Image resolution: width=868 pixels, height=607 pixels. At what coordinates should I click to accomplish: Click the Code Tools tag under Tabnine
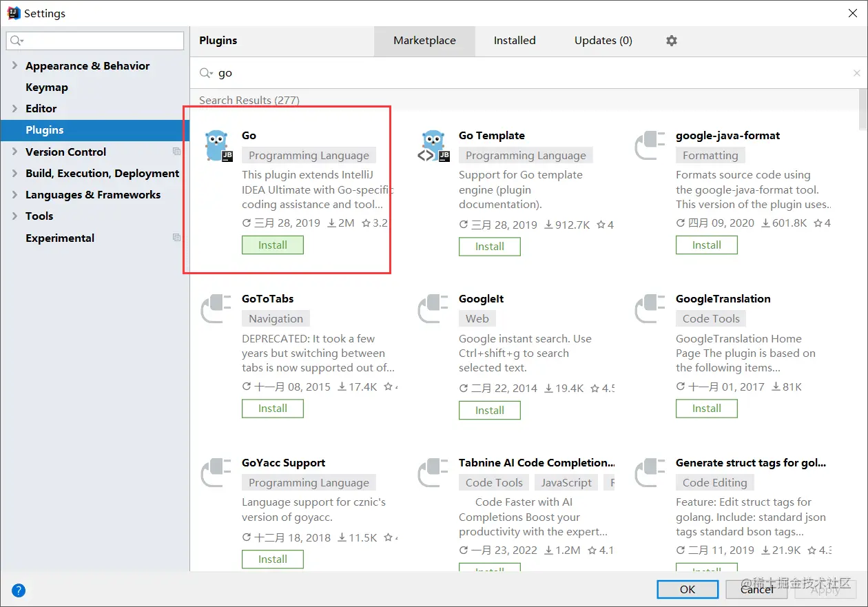[x=494, y=483]
